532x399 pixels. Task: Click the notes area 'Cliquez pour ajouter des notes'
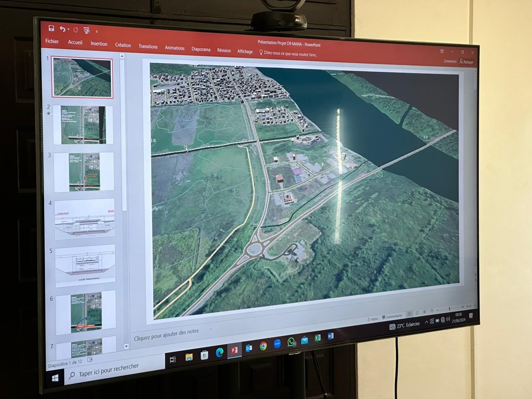coord(166,335)
